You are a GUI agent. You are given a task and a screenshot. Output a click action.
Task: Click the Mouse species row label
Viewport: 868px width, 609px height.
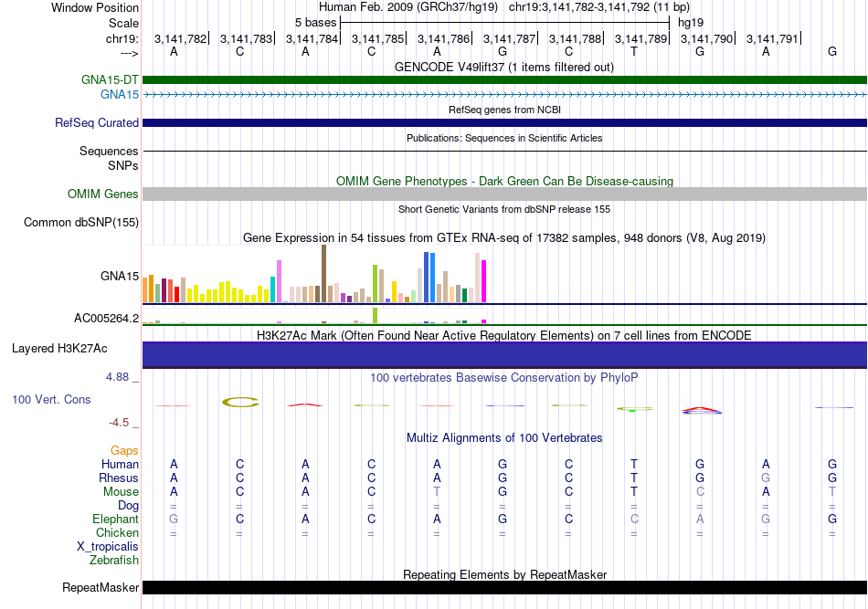(121, 492)
